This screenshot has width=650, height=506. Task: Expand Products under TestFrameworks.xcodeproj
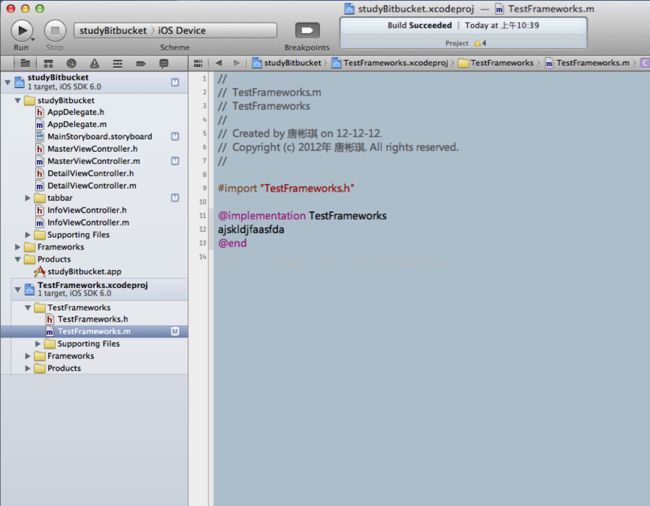(x=28, y=368)
